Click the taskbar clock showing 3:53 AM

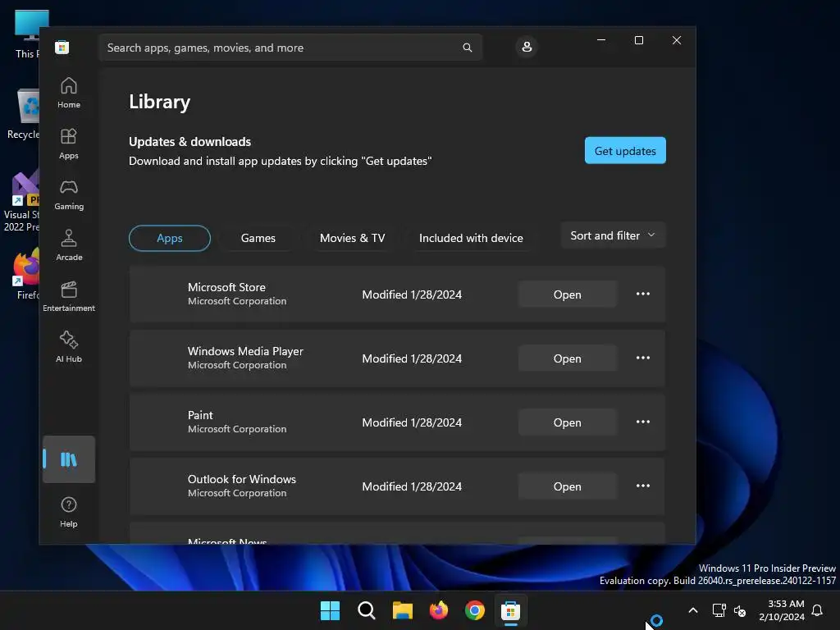(x=782, y=610)
